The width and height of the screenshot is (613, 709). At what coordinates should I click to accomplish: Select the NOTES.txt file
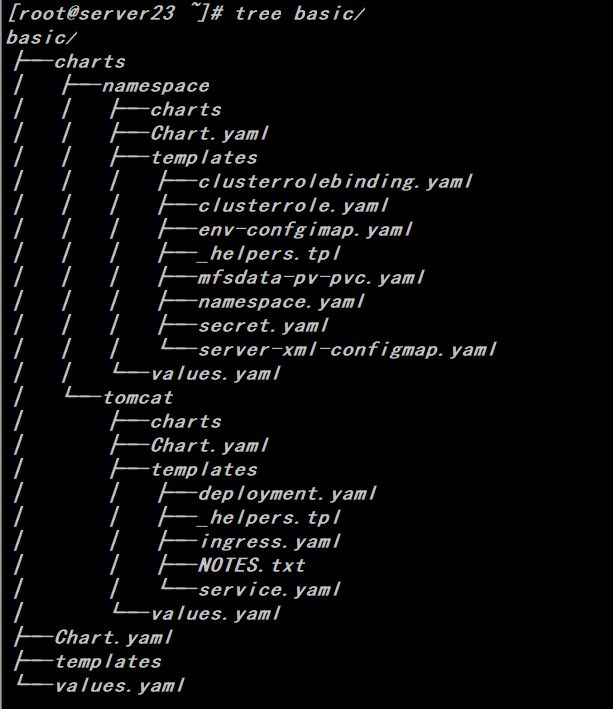point(251,565)
